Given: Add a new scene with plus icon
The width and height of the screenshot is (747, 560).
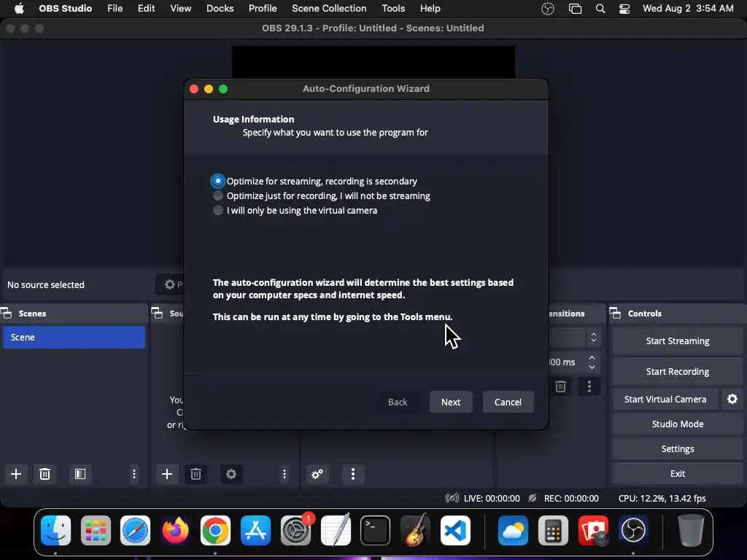Looking at the screenshot, I should point(16,474).
